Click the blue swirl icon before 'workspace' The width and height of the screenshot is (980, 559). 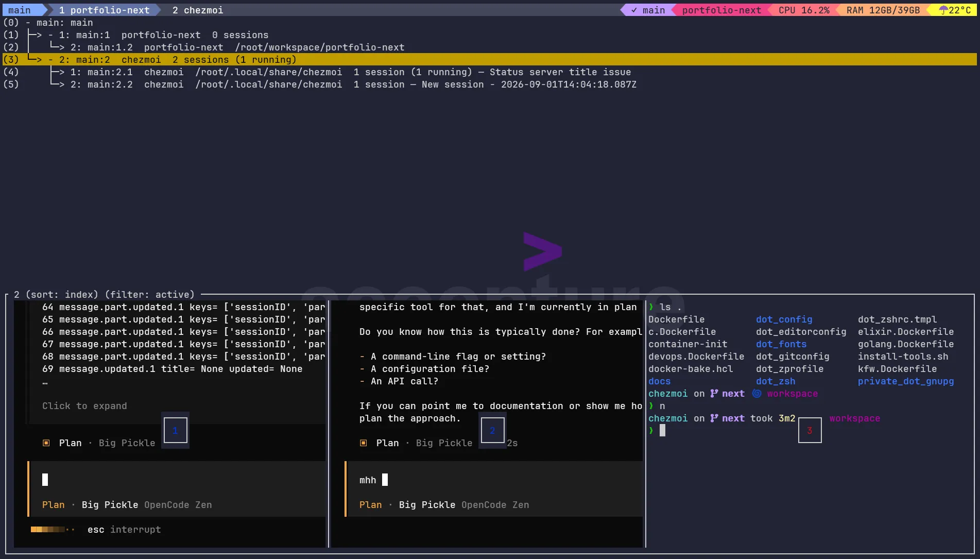(x=757, y=394)
